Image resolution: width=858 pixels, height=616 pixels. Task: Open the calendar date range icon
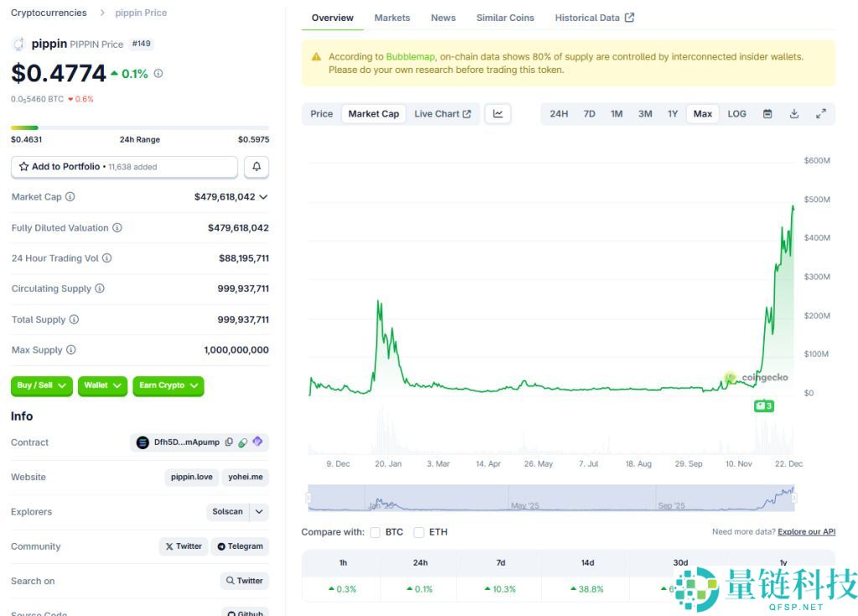click(x=768, y=114)
